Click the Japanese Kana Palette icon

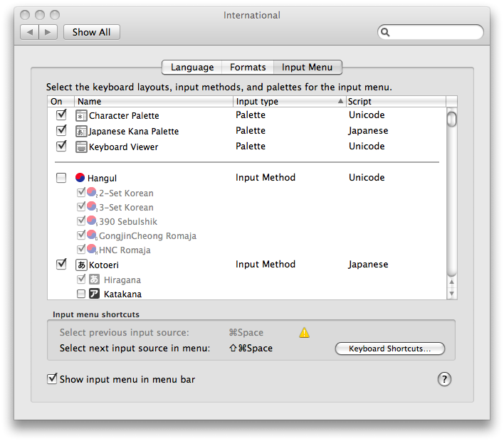tap(81, 131)
